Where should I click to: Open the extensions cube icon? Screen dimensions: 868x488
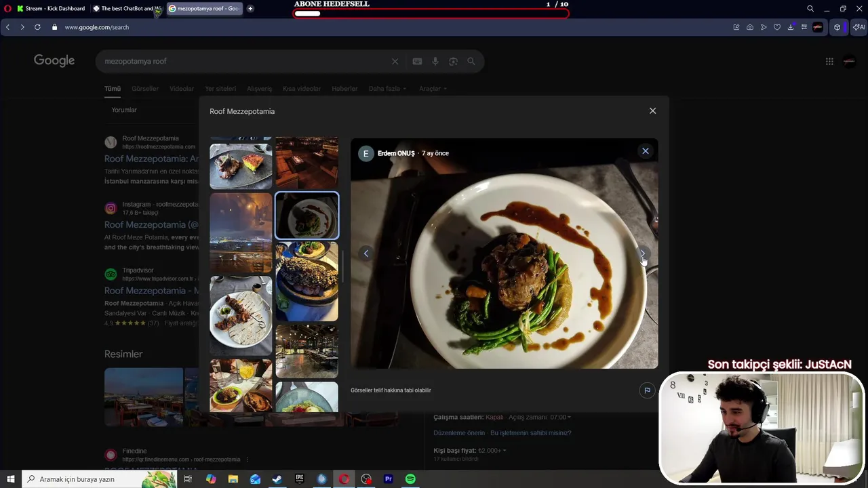(x=837, y=27)
